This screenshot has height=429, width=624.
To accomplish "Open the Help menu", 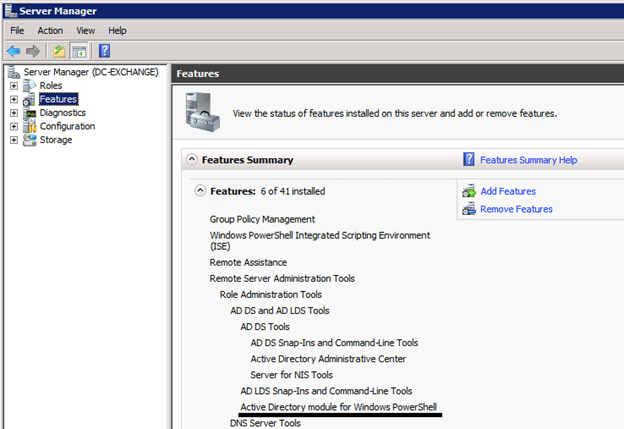I will click(x=117, y=30).
